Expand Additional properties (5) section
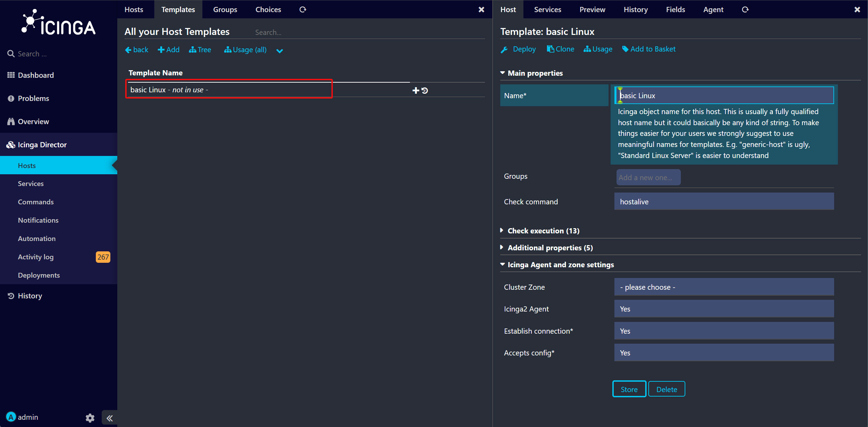The width and height of the screenshot is (868, 427). [550, 248]
